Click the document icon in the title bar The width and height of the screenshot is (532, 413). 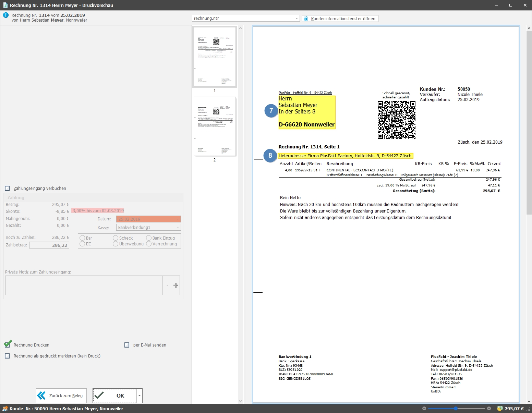click(5, 5)
